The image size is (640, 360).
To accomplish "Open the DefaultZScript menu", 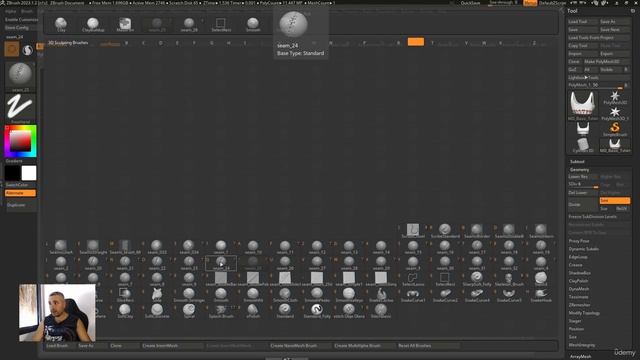I will pyautogui.click(x=553, y=3).
